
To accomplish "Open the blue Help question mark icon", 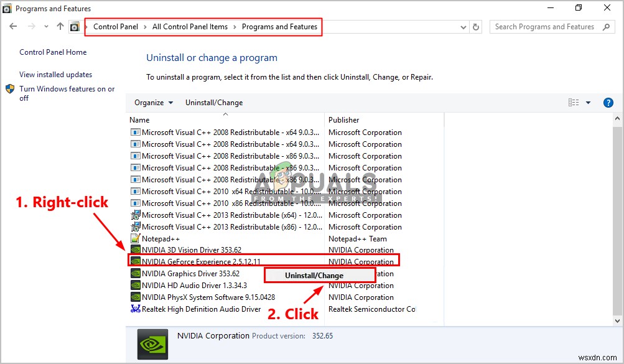I will 608,103.
